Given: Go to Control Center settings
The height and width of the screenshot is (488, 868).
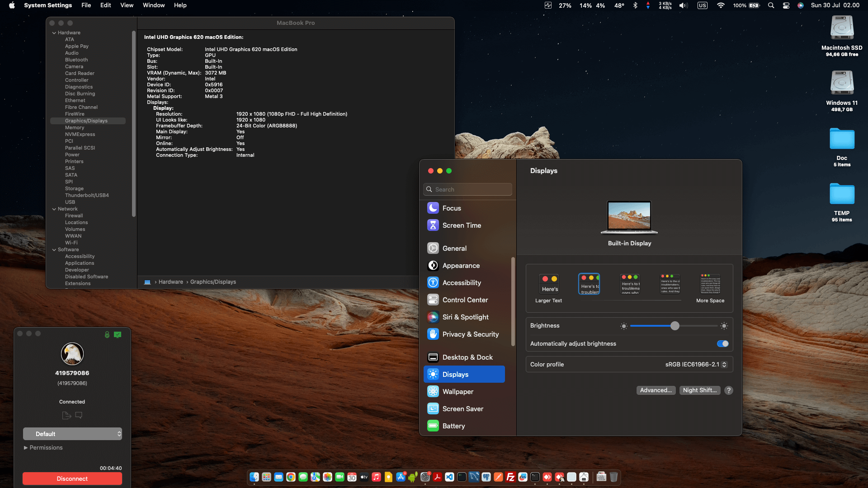Looking at the screenshot, I should pyautogui.click(x=464, y=300).
